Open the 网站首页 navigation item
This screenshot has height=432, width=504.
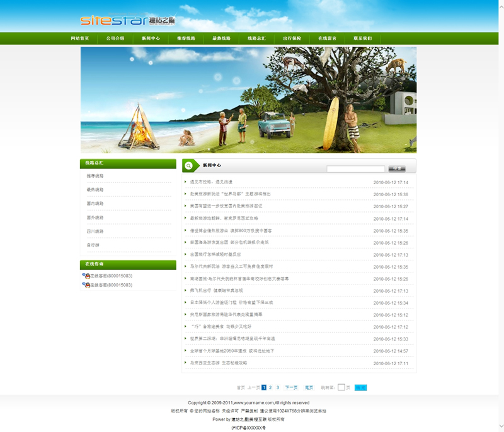click(x=79, y=38)
